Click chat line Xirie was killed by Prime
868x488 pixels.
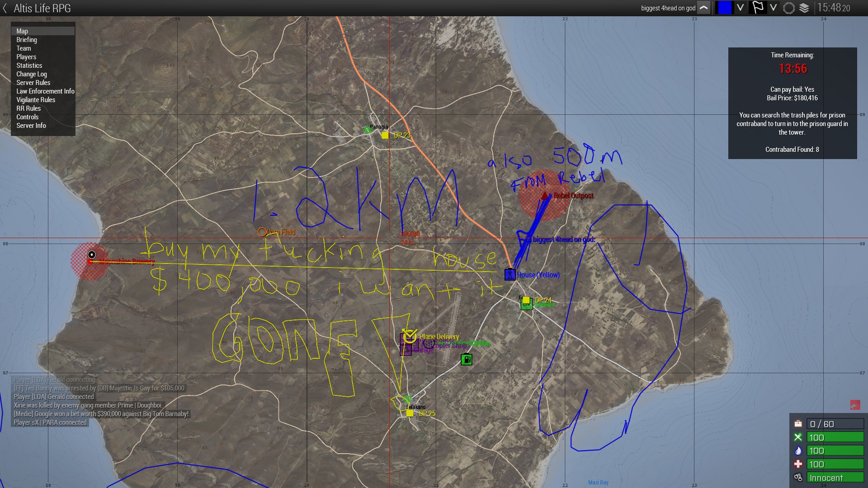[88, 405]
